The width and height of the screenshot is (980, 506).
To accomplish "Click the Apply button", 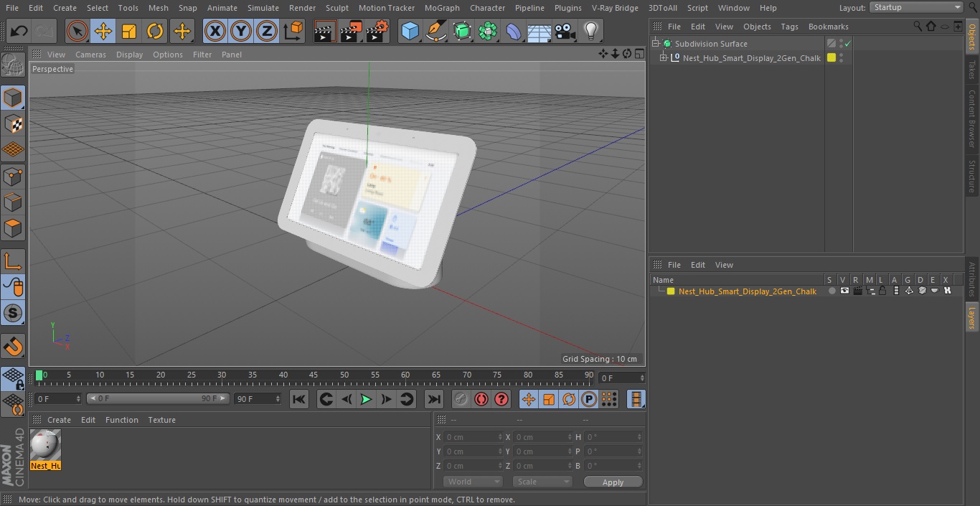I will click(x=613, y=482).
